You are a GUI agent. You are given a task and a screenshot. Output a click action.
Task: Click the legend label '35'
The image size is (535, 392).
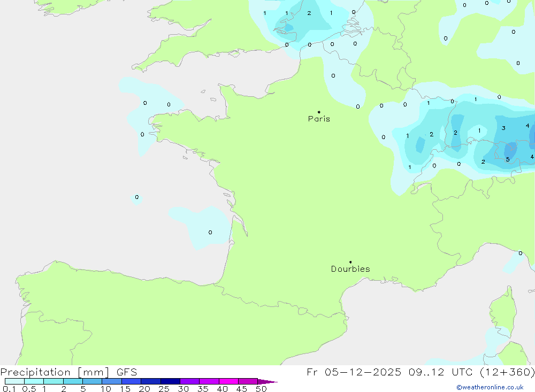pyautogui.click(x=203, y=389)
